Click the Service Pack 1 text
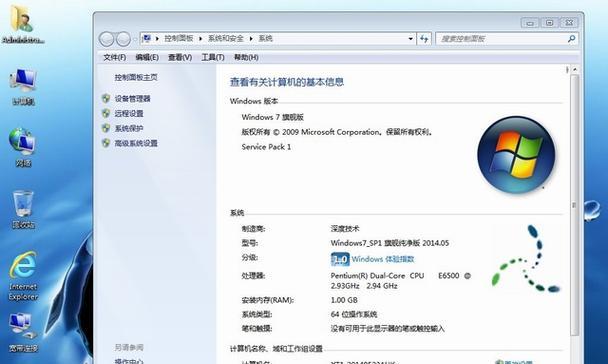This screenshot has width=608, height=364. coord(266,147)
